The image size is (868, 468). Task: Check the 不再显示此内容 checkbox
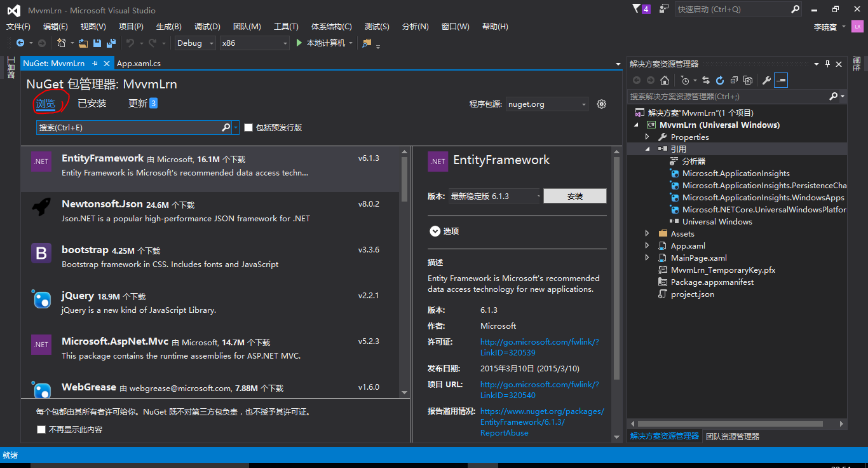(x=41, y=429)
